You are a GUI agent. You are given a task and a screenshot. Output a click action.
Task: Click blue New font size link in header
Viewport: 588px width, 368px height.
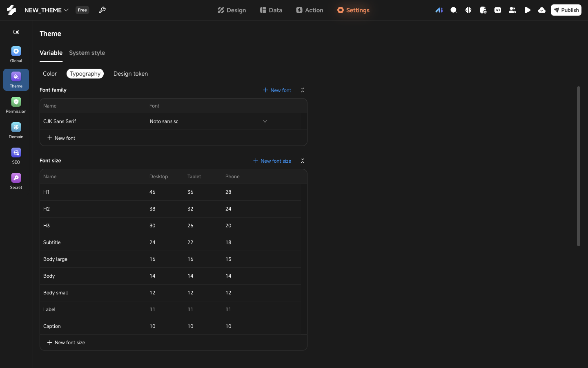272,161
